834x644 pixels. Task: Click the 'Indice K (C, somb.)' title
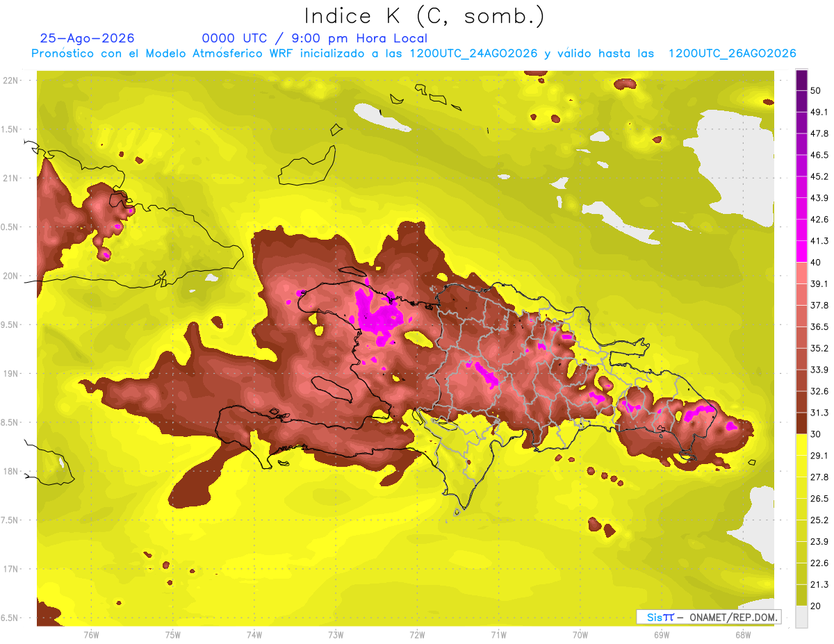coord(424,16)
